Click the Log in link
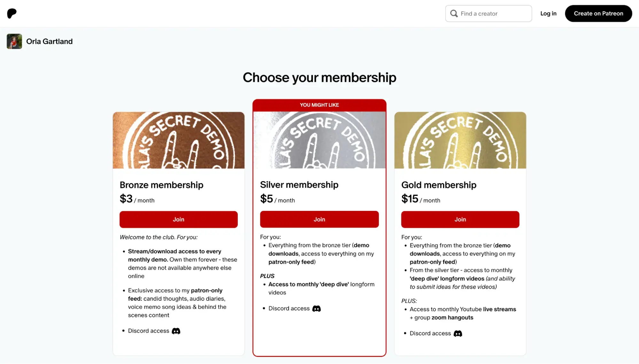This screenshot has height=364, width=639. click(x=548, y=13)
